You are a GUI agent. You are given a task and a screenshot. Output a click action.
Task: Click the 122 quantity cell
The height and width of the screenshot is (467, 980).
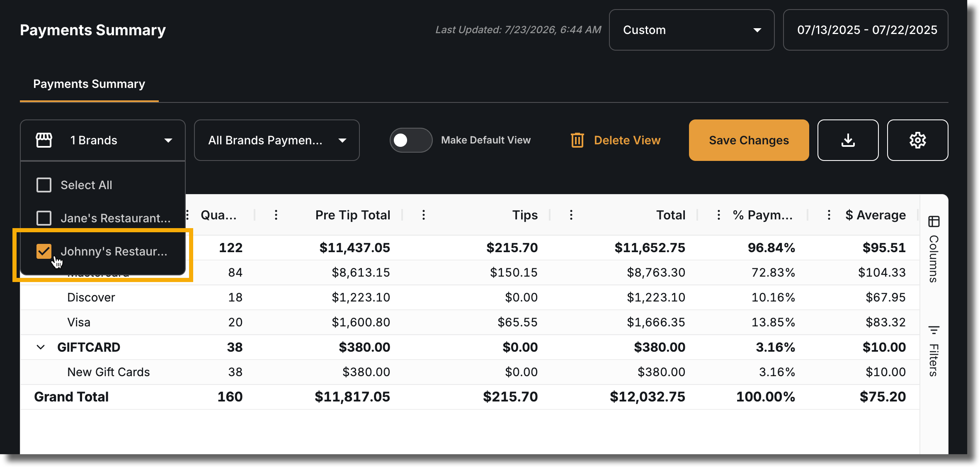(231, 248)
